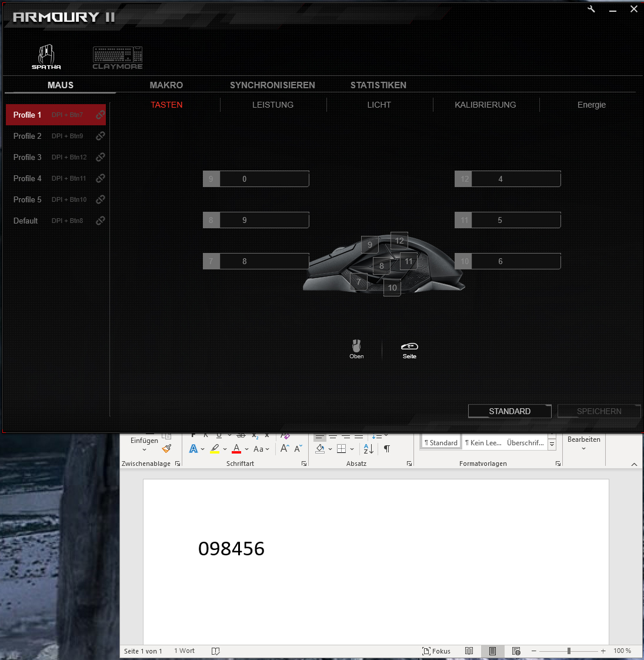Apply red font color in Word
Image resolution: width=644 pixels, height=660 pixels.
coord(236,449)
